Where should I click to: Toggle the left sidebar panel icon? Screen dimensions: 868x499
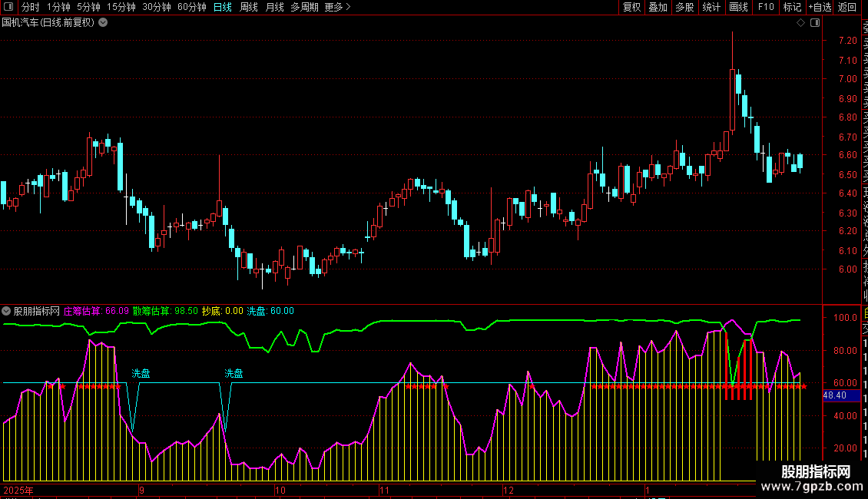pos(10,7)
